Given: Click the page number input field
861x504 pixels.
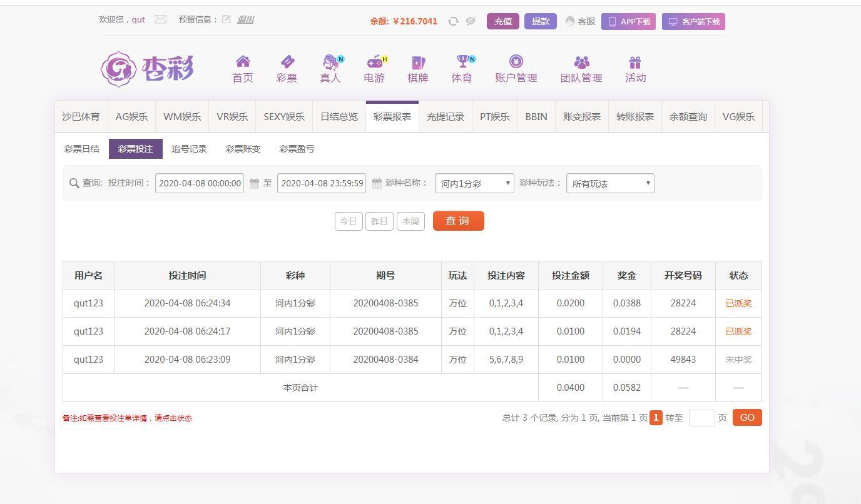Looking at the screenshot, I should 701,418.
